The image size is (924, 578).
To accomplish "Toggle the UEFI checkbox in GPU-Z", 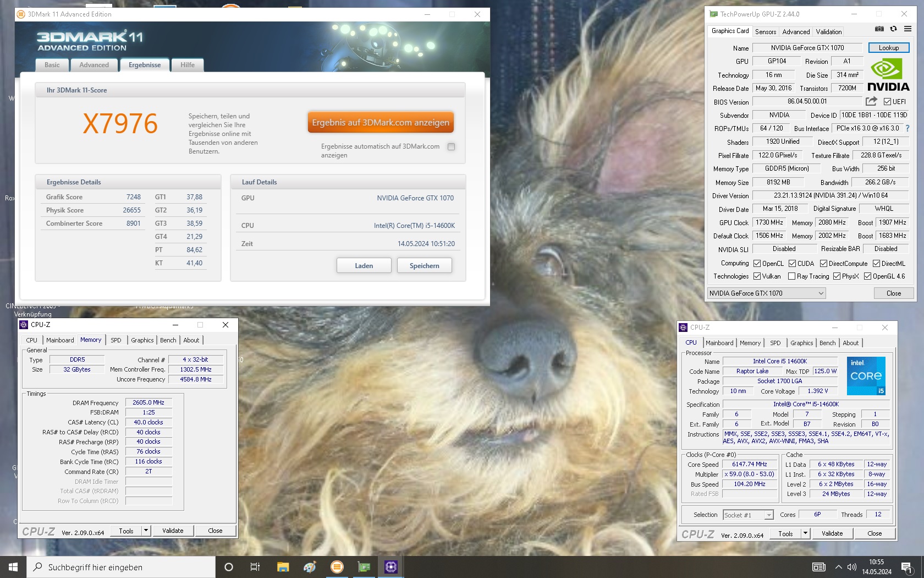I will pos(887,102).
